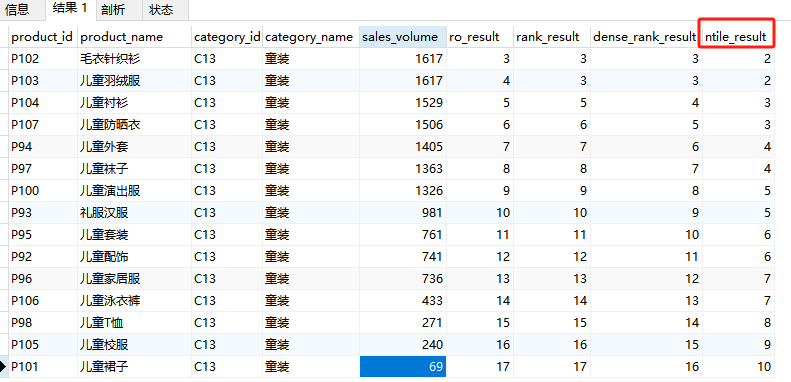Click the category_name column header
The image size is (791, 382).
click(x=310, y=37)
